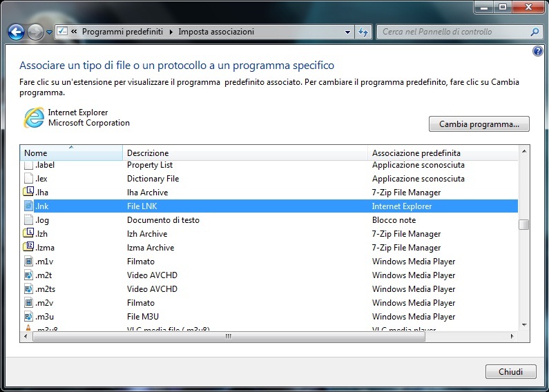Click the horizontal scrollbar right arrow

(x=512, y=336)
